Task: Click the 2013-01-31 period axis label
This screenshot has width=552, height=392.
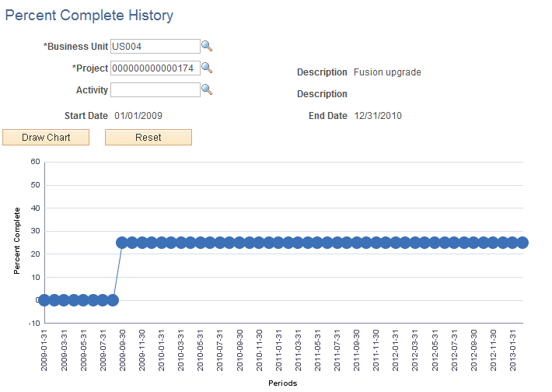Action: click(x=512, y=350)
